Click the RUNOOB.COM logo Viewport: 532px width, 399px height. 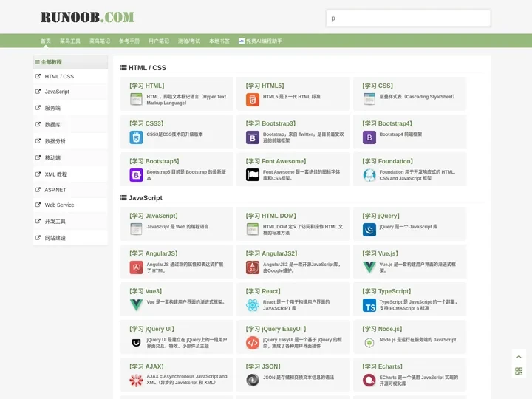(x=87, y=17)
